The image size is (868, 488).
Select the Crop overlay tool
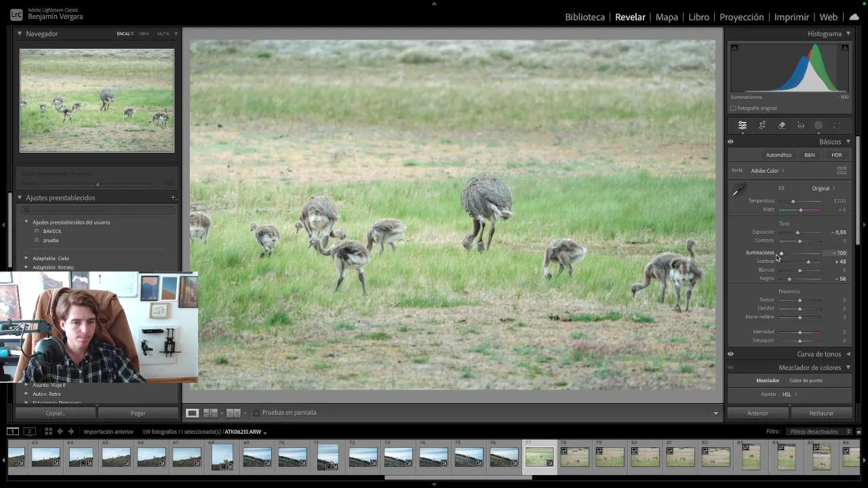762,125
